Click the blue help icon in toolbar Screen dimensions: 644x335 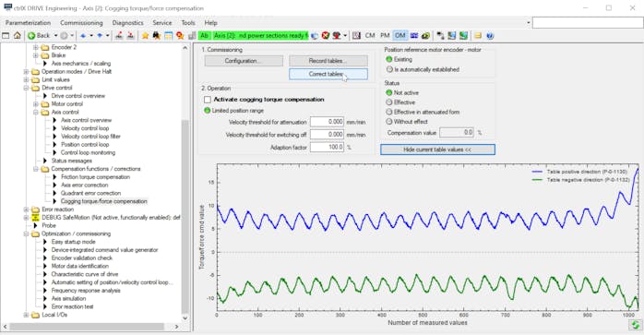coord(490,36)
